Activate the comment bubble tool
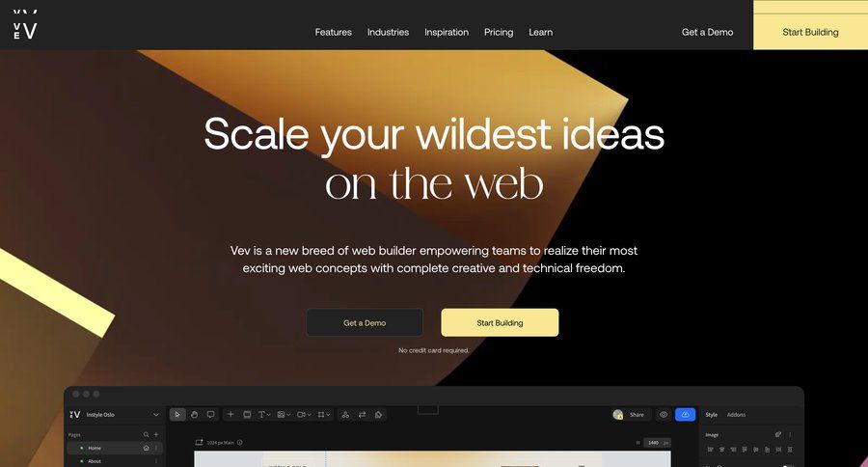Screen dimensions: 868x467 pyautogui.click(x=211, y=414)
